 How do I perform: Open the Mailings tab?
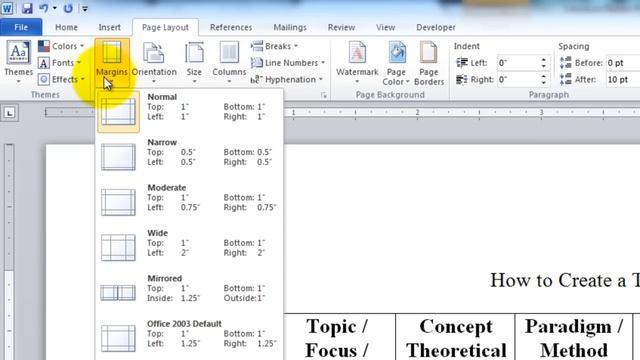[x=290, y=27]
